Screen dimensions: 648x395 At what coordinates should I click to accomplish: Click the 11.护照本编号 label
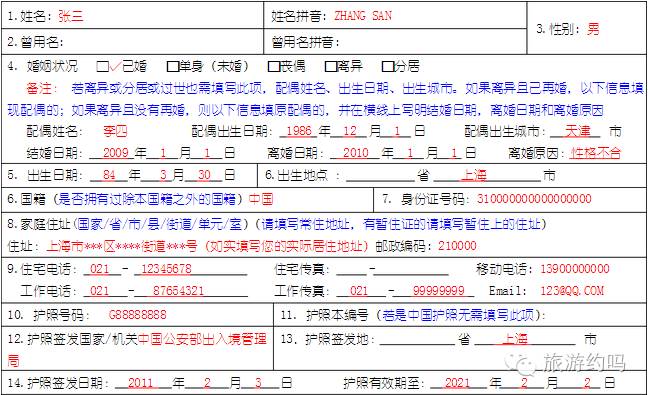pyautogui.click(x=324, y=315)
